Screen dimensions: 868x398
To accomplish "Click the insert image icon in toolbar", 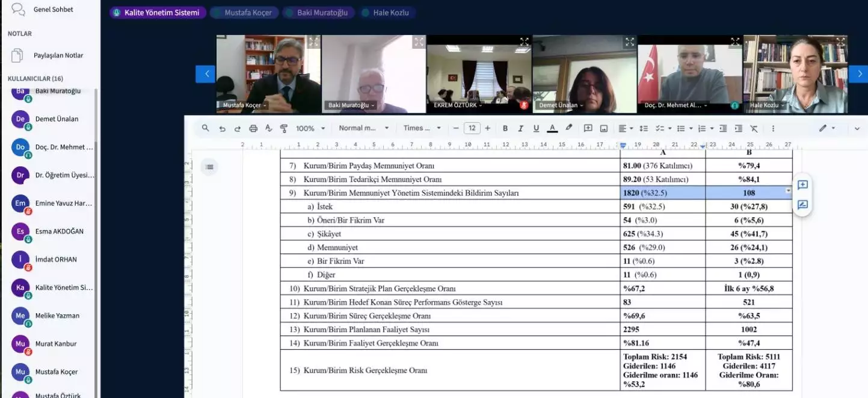I will point(604,128).
